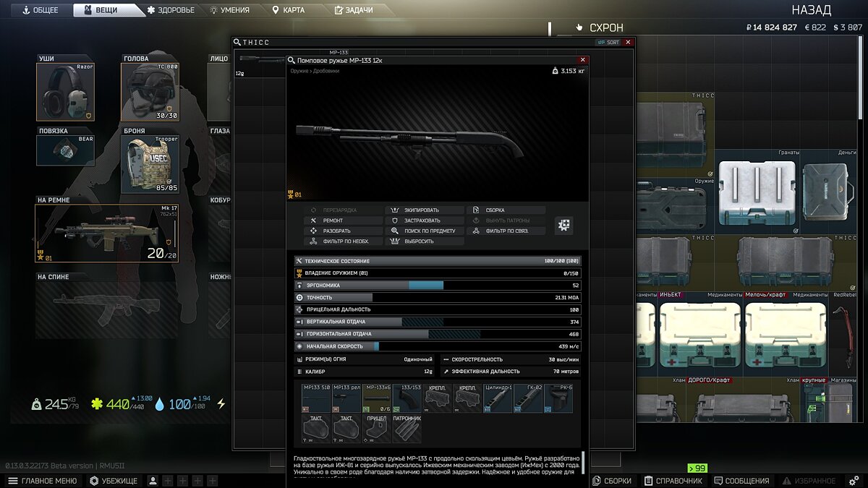The height and width of the screenshot is (488, 868).
Task: Click НАЗАД to go back
Action: [x=812, y=10]
